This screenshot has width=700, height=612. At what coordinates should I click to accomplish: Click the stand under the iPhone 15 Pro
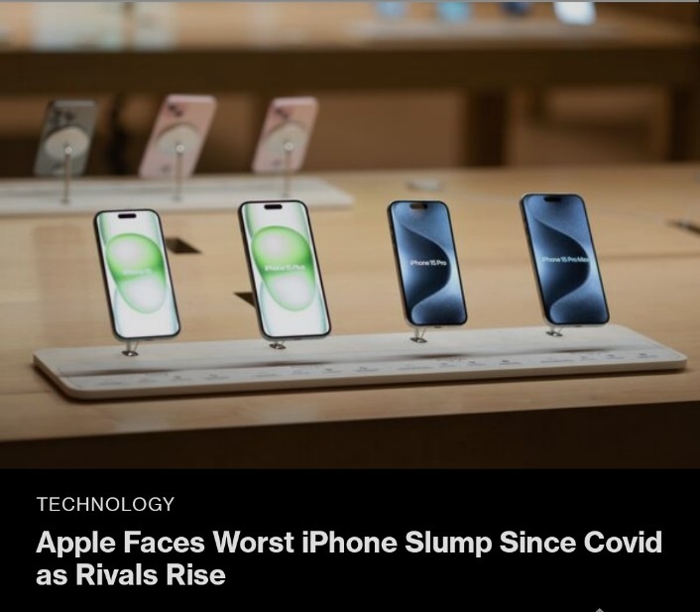tap(418, 334)
